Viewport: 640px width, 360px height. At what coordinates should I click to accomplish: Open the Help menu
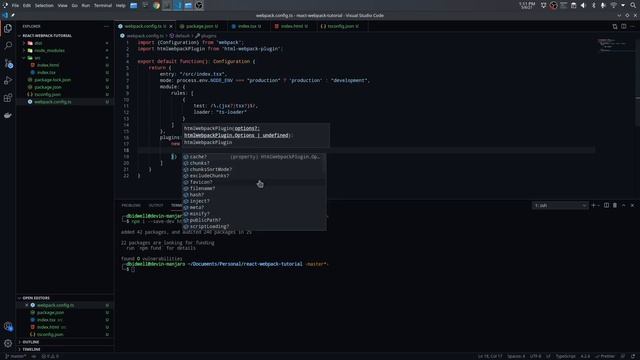(120, 5)
